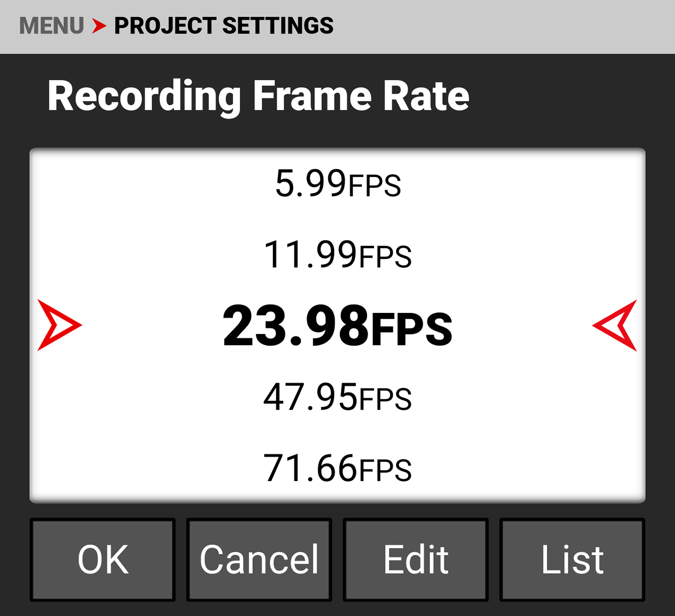This screenshot has width=675, height=616.
Task: Click the red arrow after MENU in breadcrumb
Action: coord(100,26)
